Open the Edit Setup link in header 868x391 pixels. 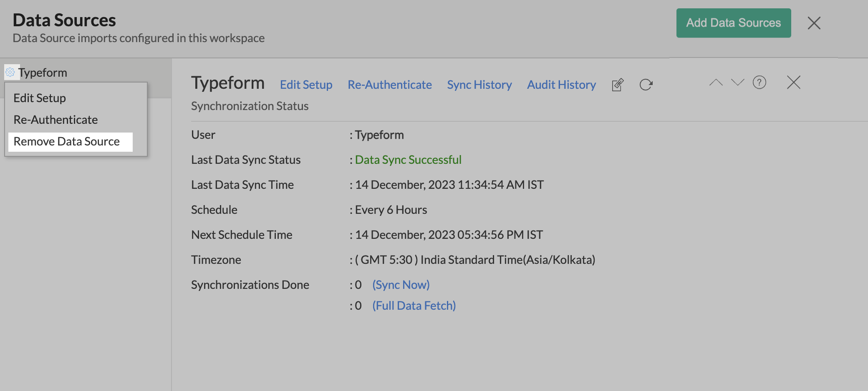pyautogui.click(x=306, y=85)
